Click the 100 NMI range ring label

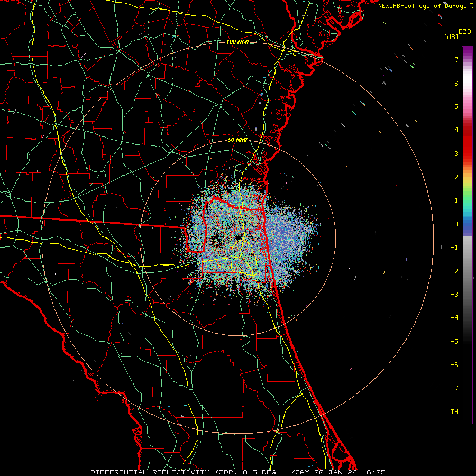click(237, 42)
